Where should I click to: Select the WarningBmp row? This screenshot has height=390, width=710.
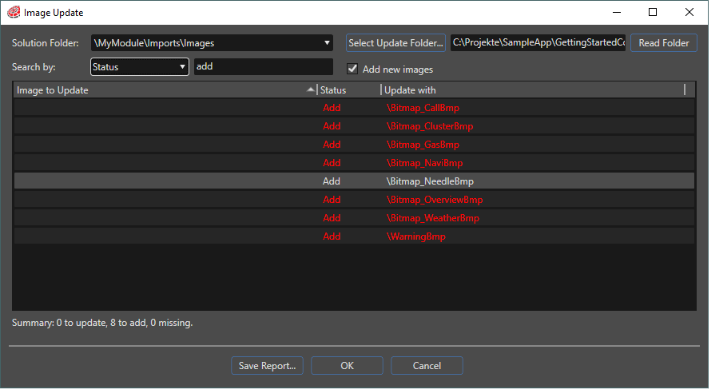coord(354,236)
